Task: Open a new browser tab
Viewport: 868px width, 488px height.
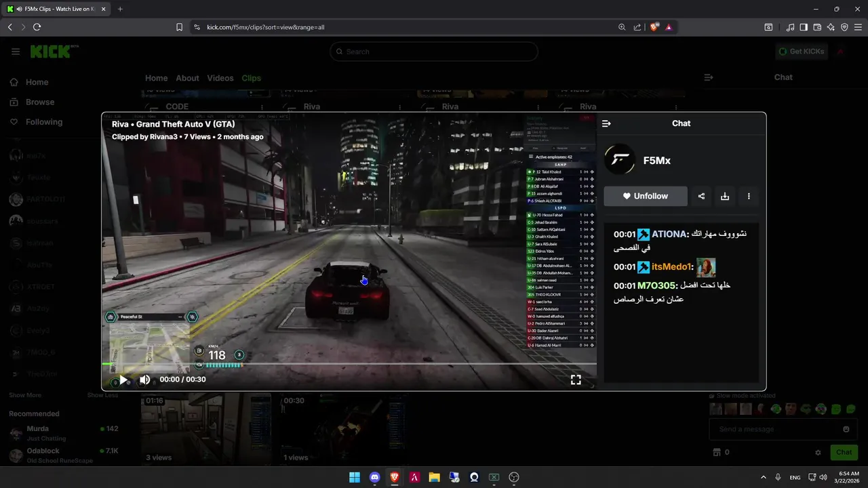Action: coord(120,9)
